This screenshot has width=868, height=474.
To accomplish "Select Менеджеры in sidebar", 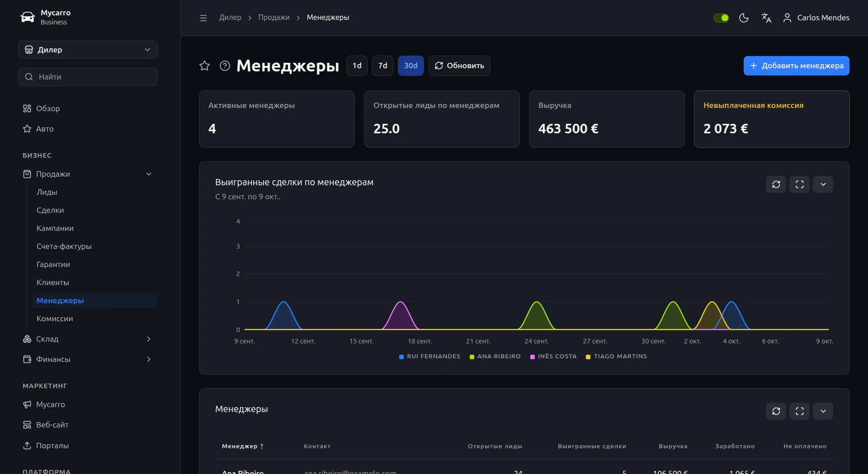I will 94,300.
